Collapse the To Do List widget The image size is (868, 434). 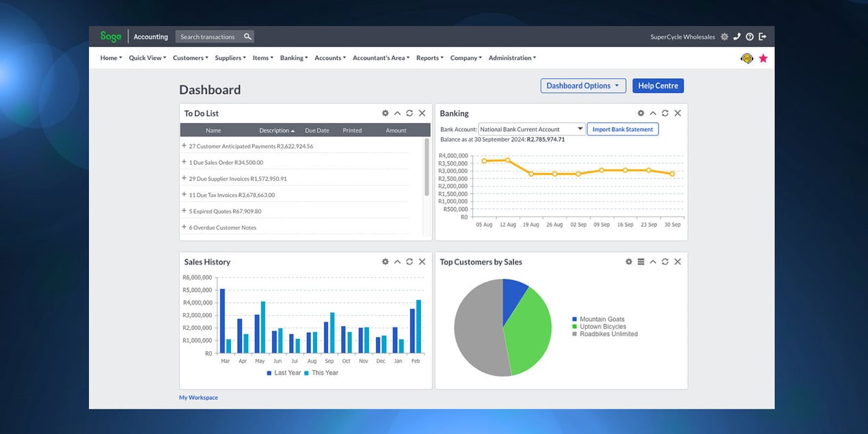pos(397,113)
